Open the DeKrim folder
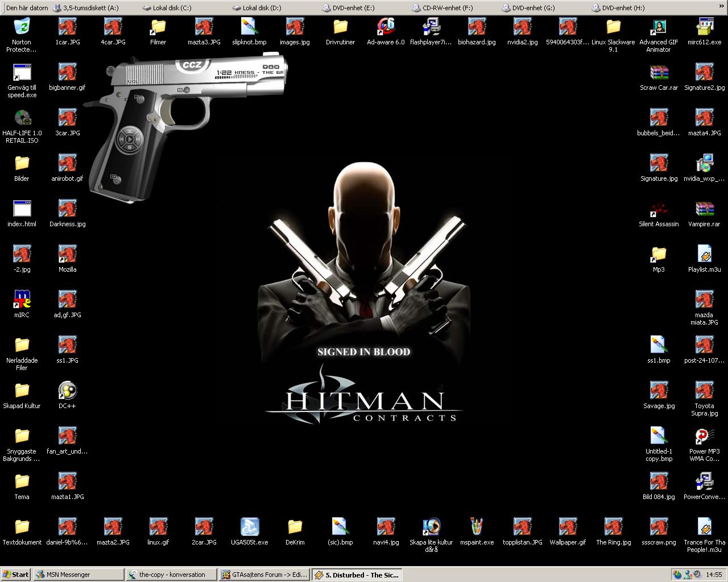This screenshot has height=582, width=728. point(295,531)
